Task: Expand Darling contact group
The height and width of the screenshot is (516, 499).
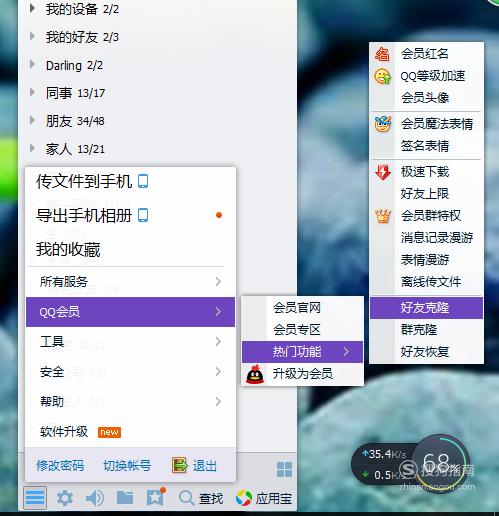Action: point(32,64)
